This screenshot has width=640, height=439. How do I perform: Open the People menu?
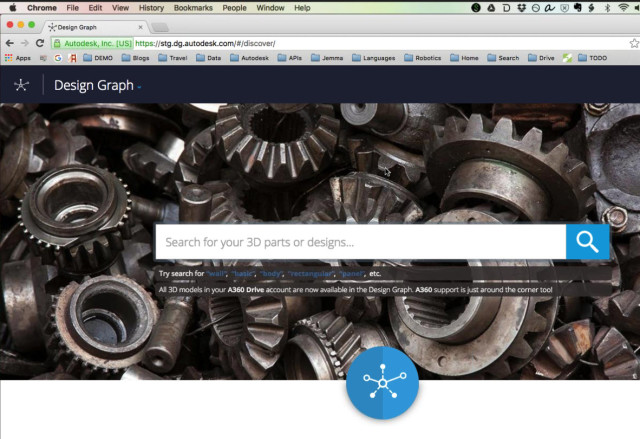234,8
